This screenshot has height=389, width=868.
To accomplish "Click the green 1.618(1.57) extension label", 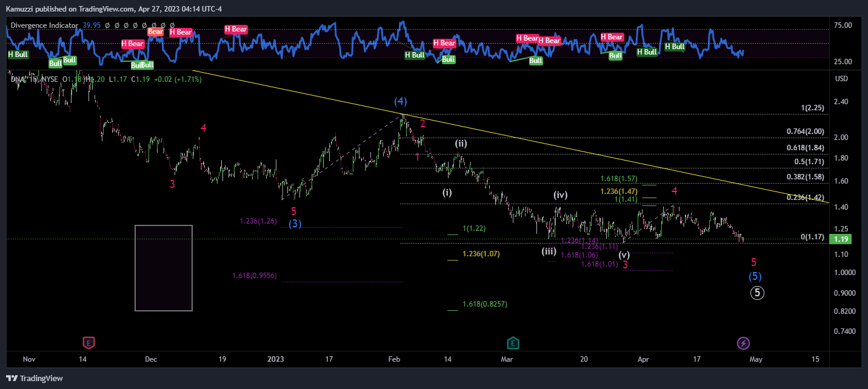I will pos(619,179).
